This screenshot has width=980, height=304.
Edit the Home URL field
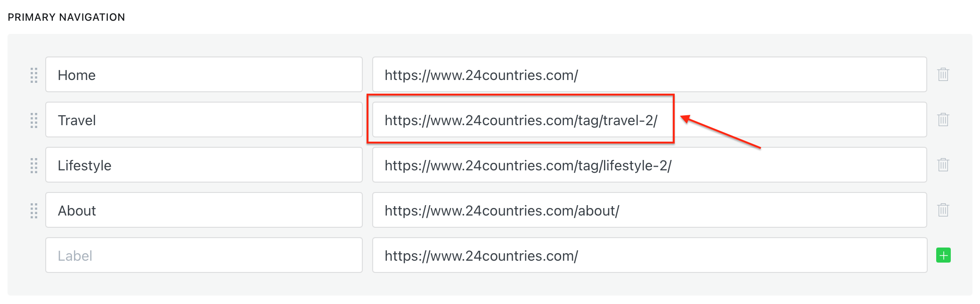pyautogui.click(x=649, y=75)
